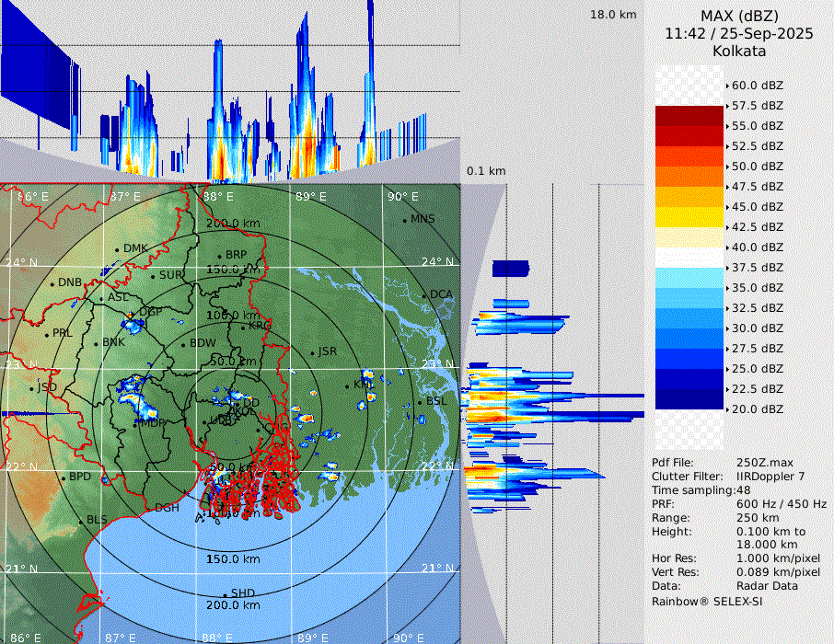
Task: Click the MNS station marker dot
Action: pyautogui.click(x=405, y=220)
